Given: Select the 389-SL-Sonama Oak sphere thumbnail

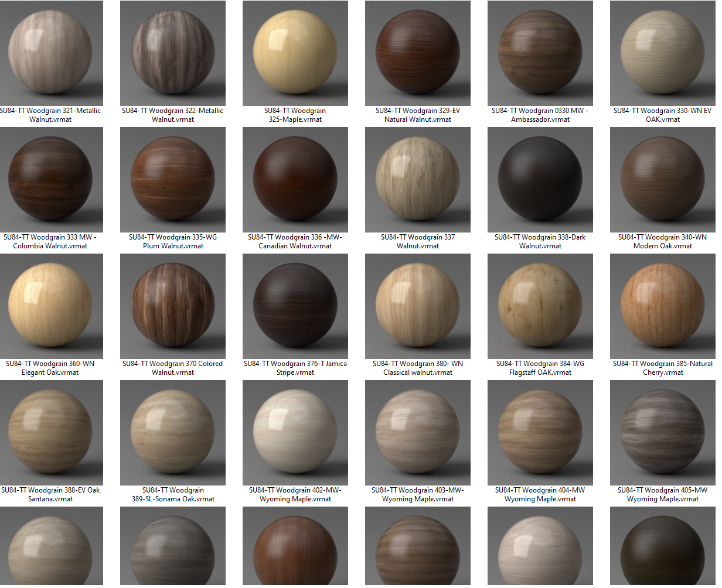Looking at the screenshot, I should (173, 433).
